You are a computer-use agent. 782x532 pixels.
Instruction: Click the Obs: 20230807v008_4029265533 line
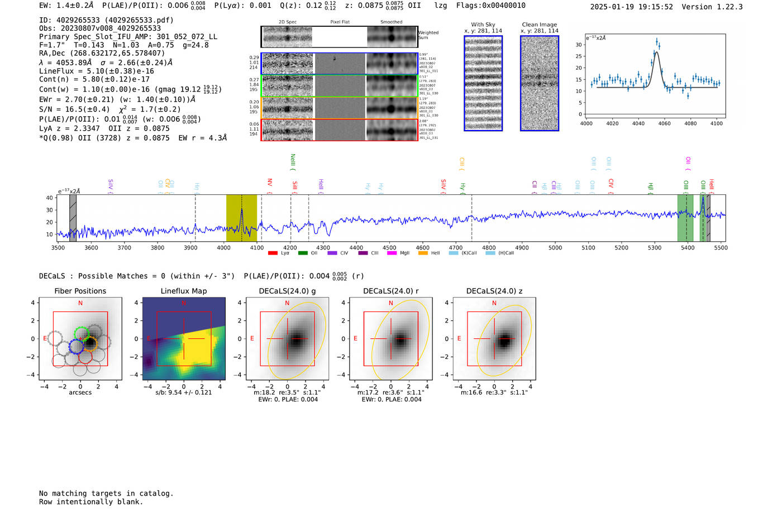point(100,28)
